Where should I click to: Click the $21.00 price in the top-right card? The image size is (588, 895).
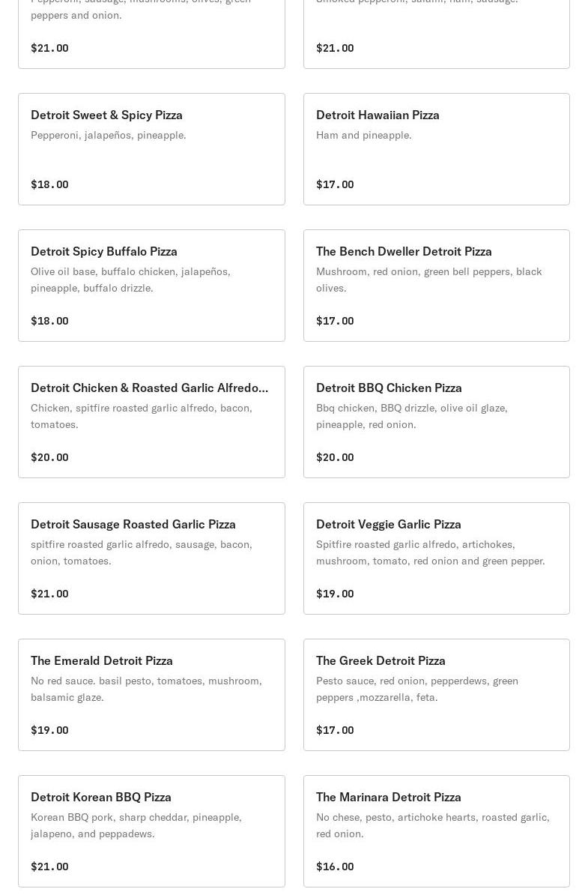335,48
